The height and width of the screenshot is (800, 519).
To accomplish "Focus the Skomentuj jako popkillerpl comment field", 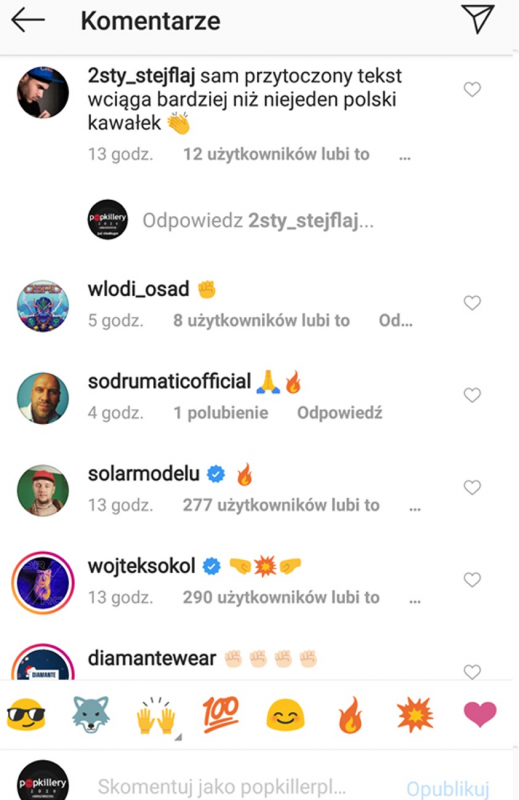I will (221, 787).
